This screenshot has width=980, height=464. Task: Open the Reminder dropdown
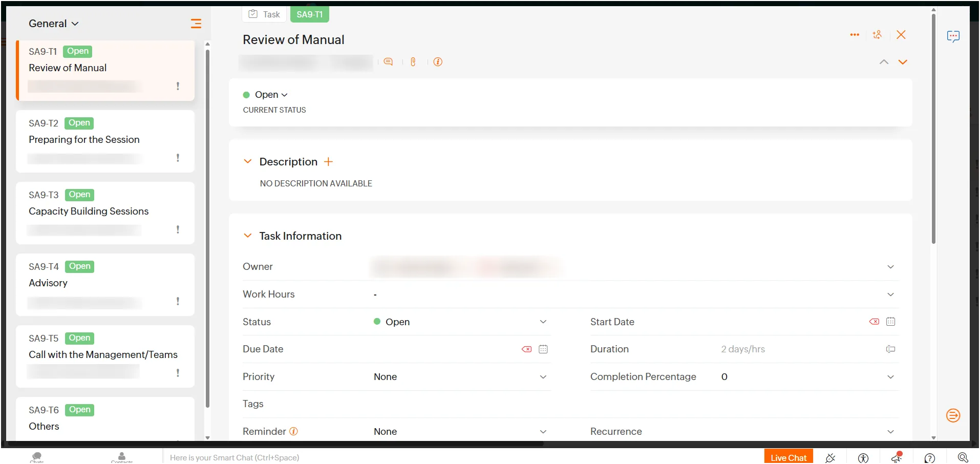coord(543,432)
